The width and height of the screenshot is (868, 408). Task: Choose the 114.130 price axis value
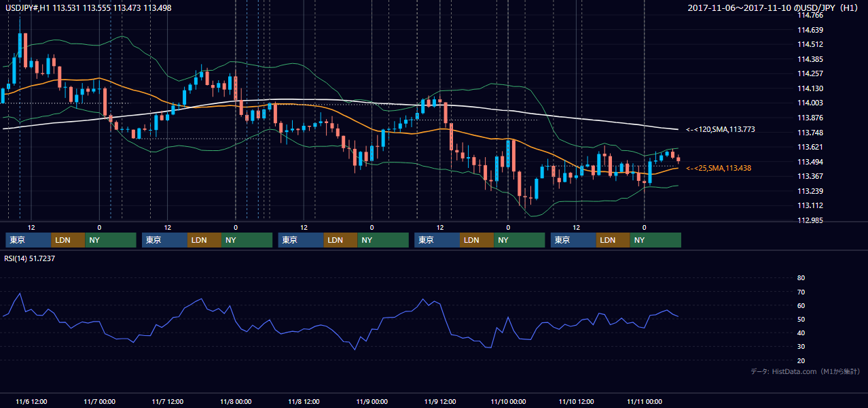tap(810, 88)
